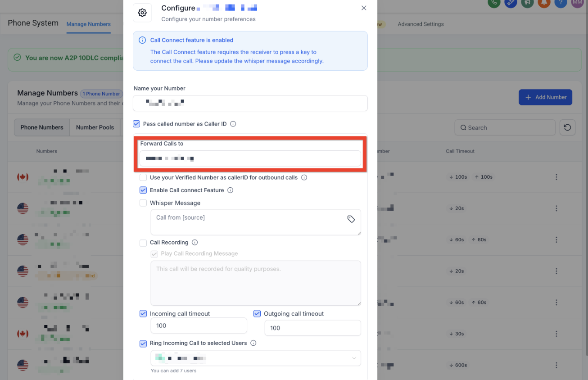
Task: Click the Search numbers field
Action: [505, 128]
